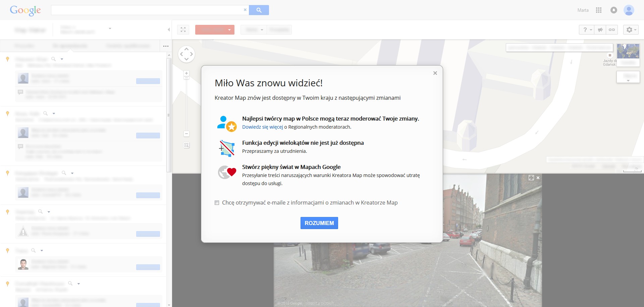This screenshot has height=307, width=644.
Task: Open the help question mark dropdown
Action: 587,30
